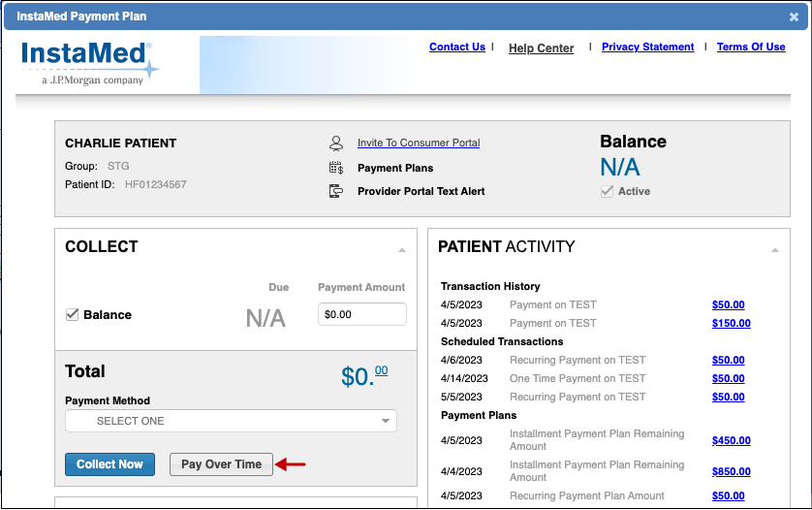
Task: Click the Scheduled Transactions heading
Action: [x=502, y=341]
